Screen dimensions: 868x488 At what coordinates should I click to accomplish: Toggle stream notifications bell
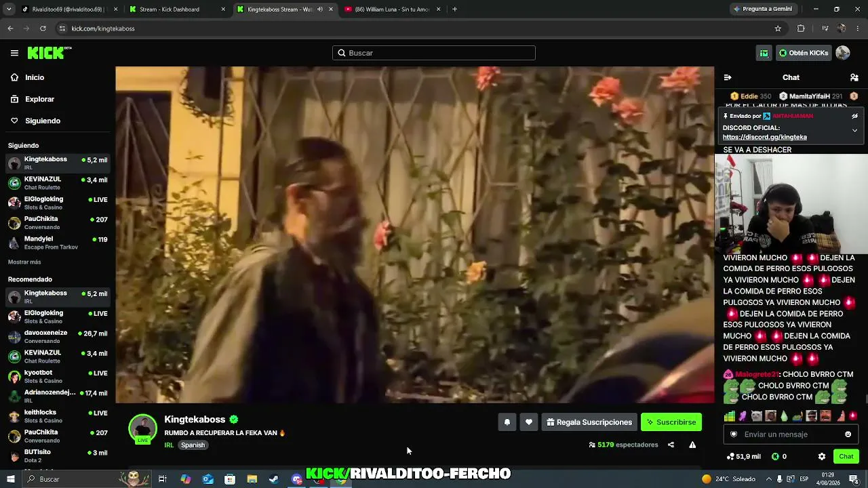click(x=507, y=422)
